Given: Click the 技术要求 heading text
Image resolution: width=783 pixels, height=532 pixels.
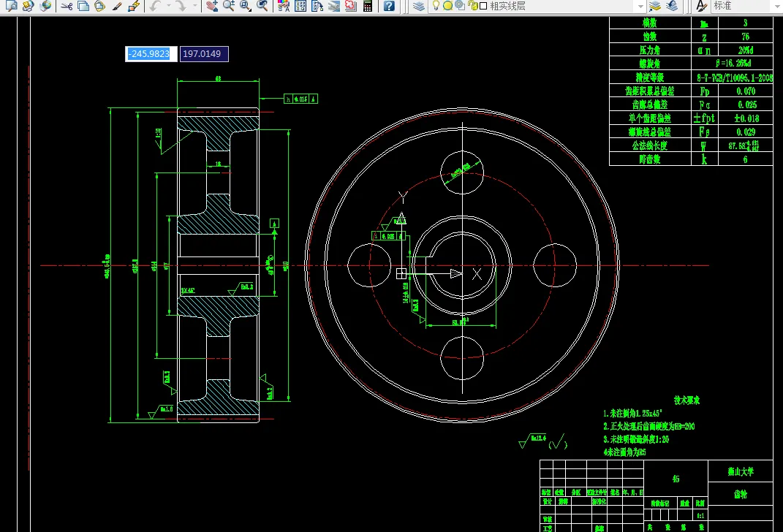Looking at the screenshot, I should (x=686, y=400).
